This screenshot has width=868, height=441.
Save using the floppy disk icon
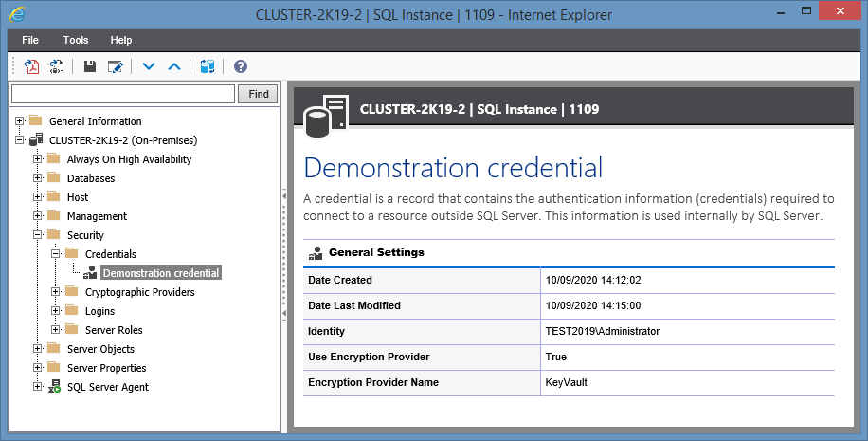[90, 66]
